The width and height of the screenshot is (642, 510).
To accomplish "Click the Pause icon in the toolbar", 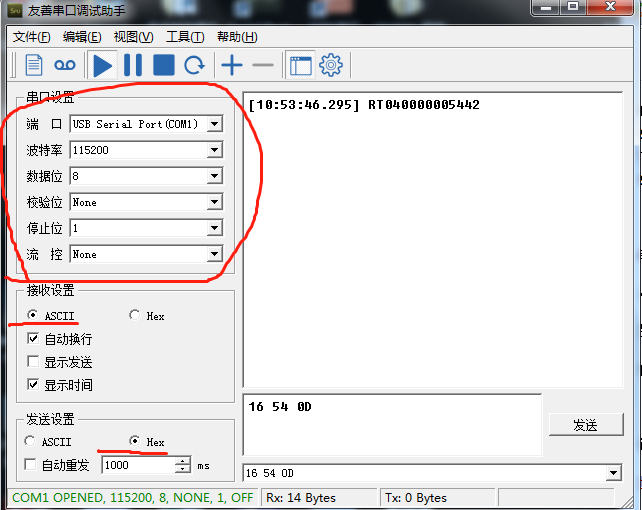I will [133, 66].
